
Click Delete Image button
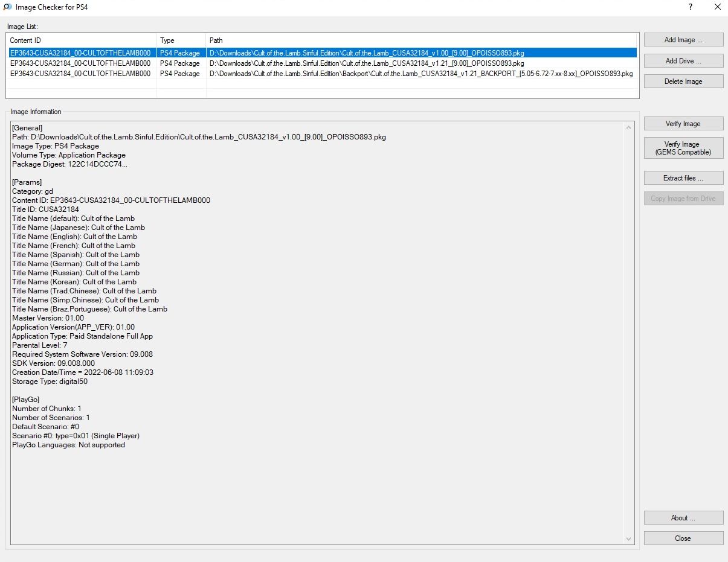pyautogui.click(x=683, y=81)
